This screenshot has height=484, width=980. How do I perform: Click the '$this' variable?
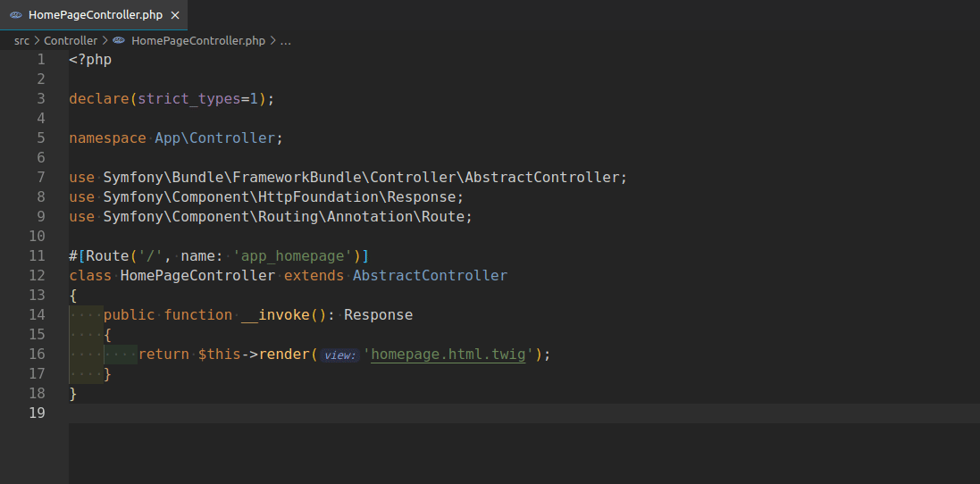coord(220,355)
